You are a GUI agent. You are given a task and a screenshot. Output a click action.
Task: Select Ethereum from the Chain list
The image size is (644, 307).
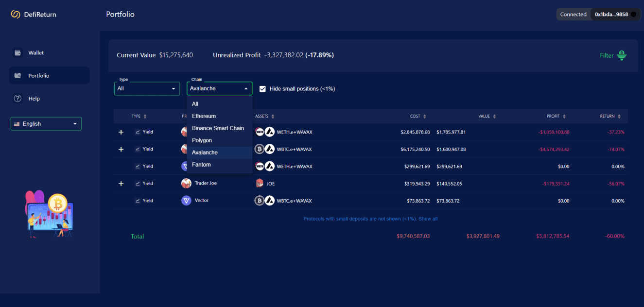pos(220,116)
